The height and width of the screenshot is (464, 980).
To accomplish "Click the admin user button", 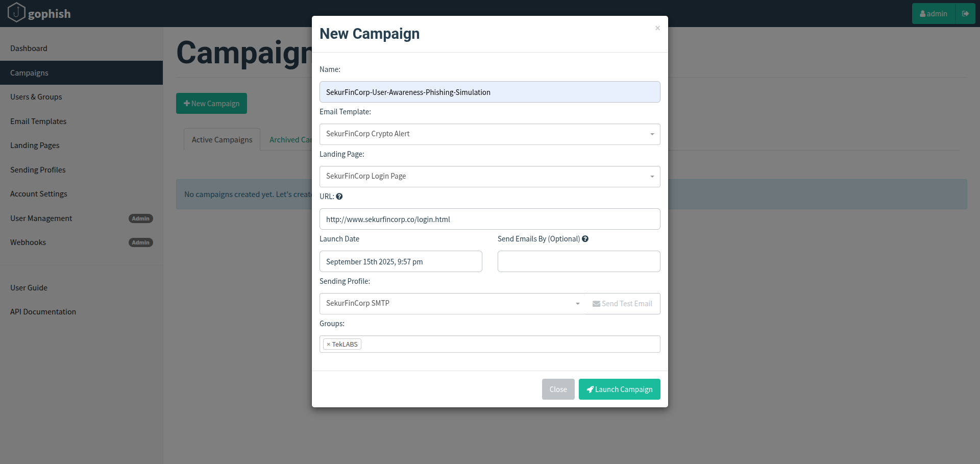I will tap(934, 14).
